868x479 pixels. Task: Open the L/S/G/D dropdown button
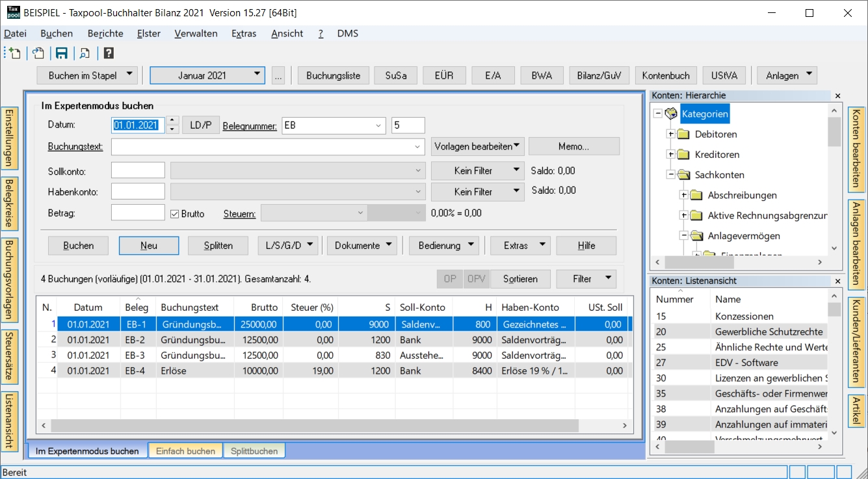(x=288, y=246)
